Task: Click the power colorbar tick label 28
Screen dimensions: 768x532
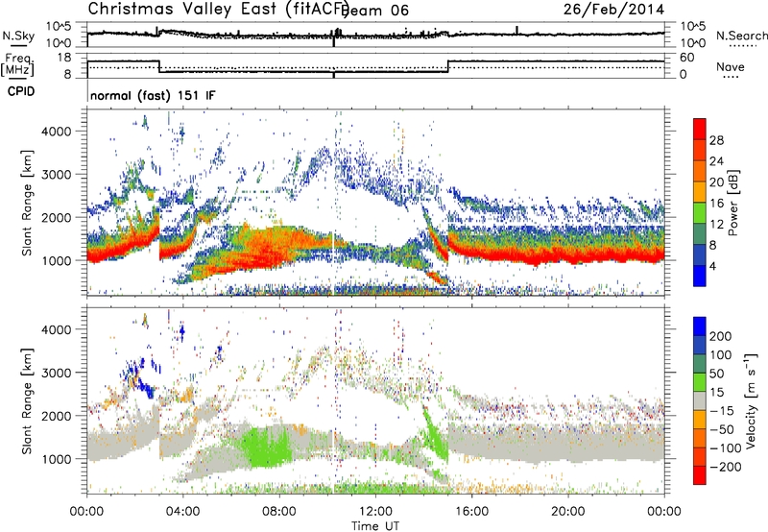Action: click(x=716, y=140)
